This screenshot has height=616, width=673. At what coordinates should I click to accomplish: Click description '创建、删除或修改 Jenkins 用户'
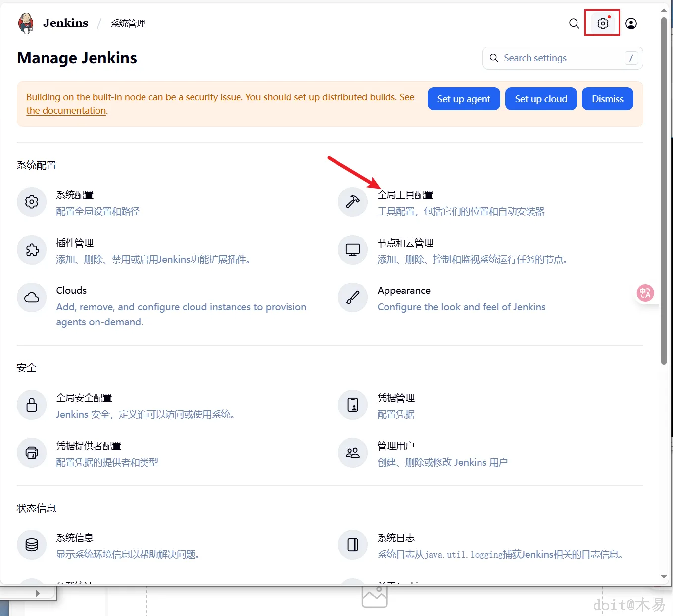pos(442,462)
